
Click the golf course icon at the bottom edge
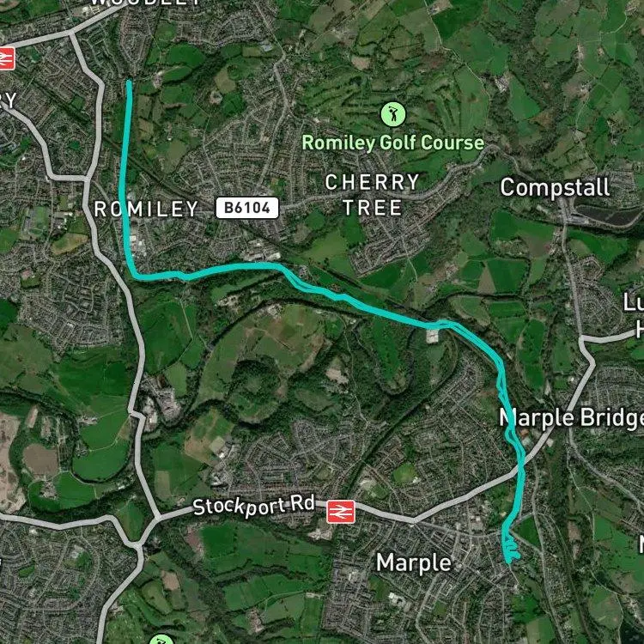(x=161, y=640)
